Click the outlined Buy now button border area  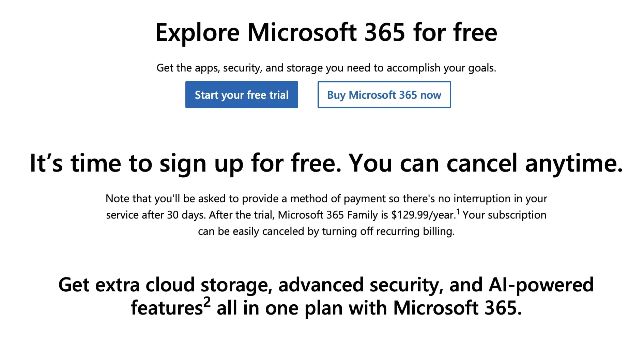[384, 82]
